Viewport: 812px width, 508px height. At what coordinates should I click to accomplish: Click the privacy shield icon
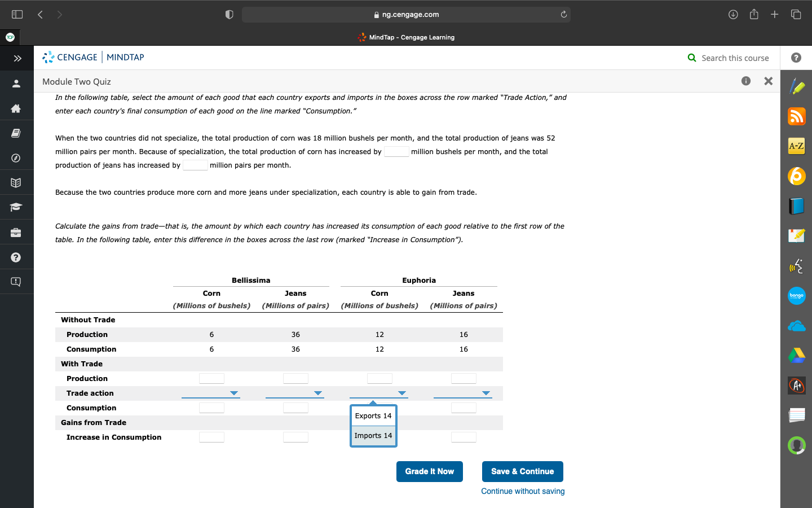229,15
